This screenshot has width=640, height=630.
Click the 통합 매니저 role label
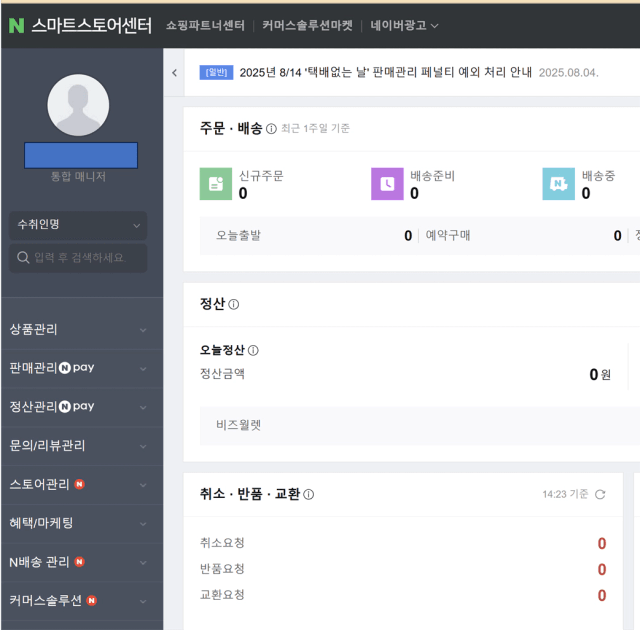pos(78,177)
